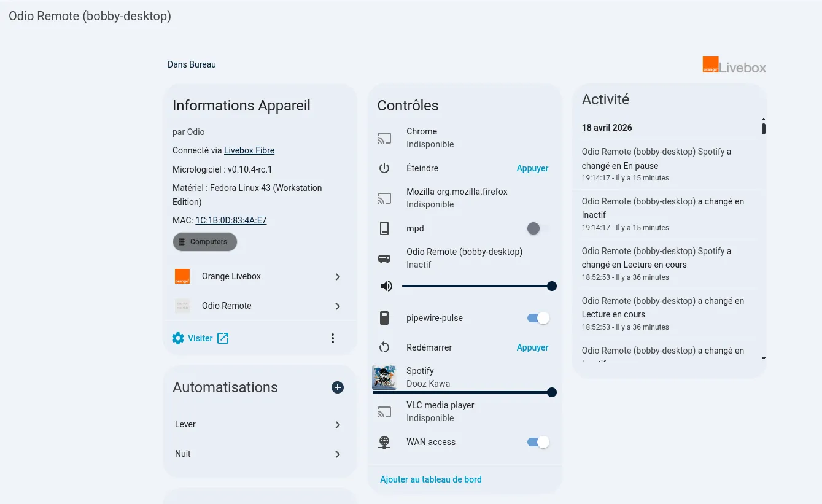
Task: Toggle the mpd switch
Action: pos(538,228)
